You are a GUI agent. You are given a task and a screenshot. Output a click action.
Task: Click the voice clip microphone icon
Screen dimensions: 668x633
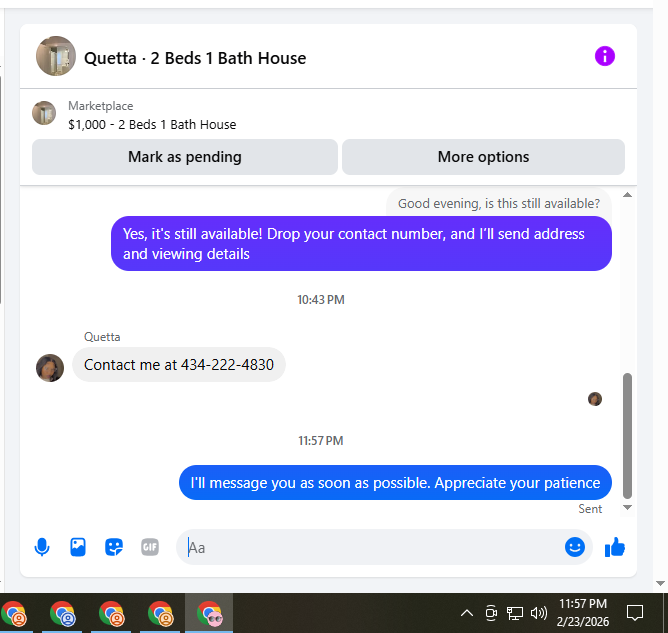click(x=42, y=547)
